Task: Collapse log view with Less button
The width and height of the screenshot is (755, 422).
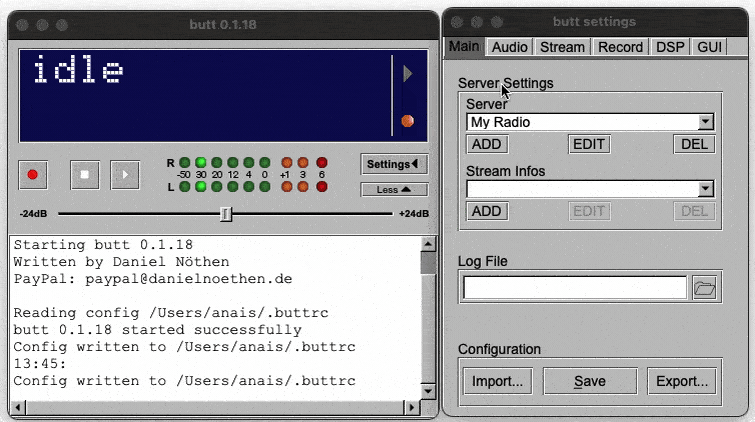Action: click(394, 190)
